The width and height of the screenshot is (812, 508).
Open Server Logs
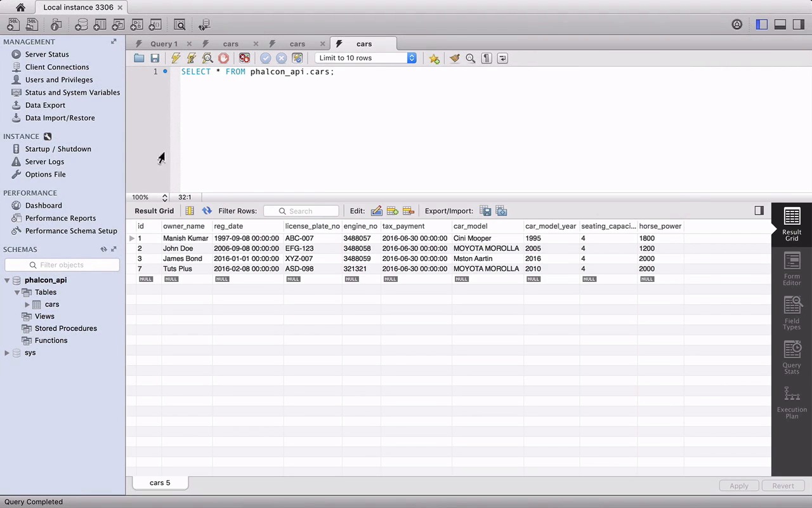point(44,162)
